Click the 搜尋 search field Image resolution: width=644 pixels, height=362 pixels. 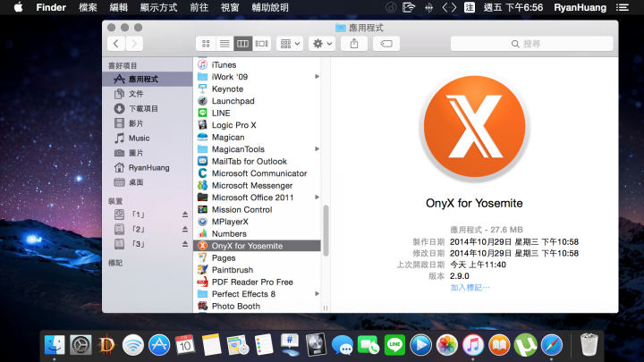[x=531, y=44]
